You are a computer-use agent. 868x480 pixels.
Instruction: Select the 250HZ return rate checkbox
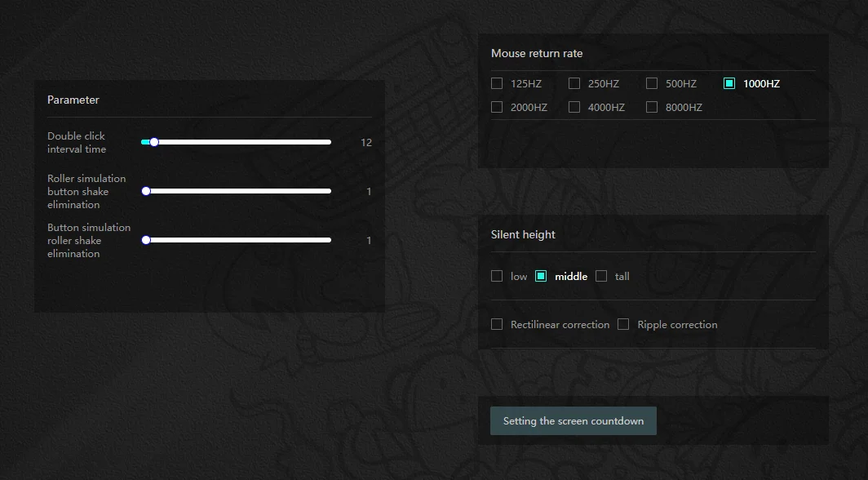[x=574, y=83]
